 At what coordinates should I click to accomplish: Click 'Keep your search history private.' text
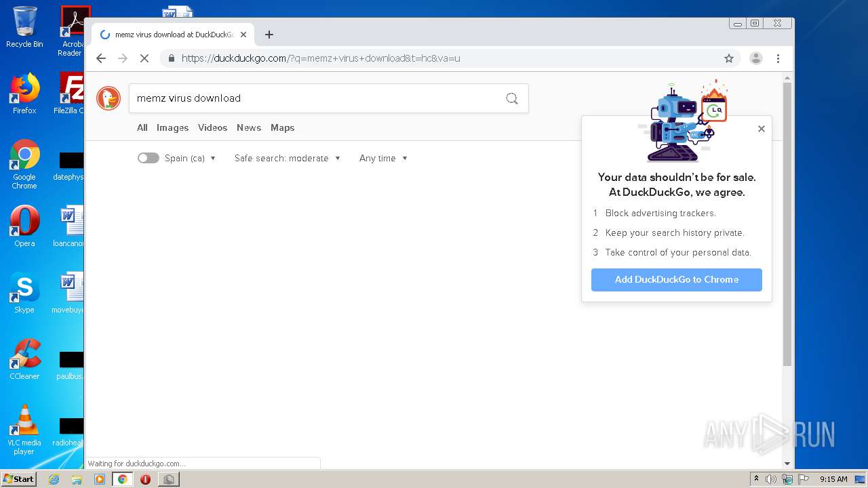[x=675, y=233]
